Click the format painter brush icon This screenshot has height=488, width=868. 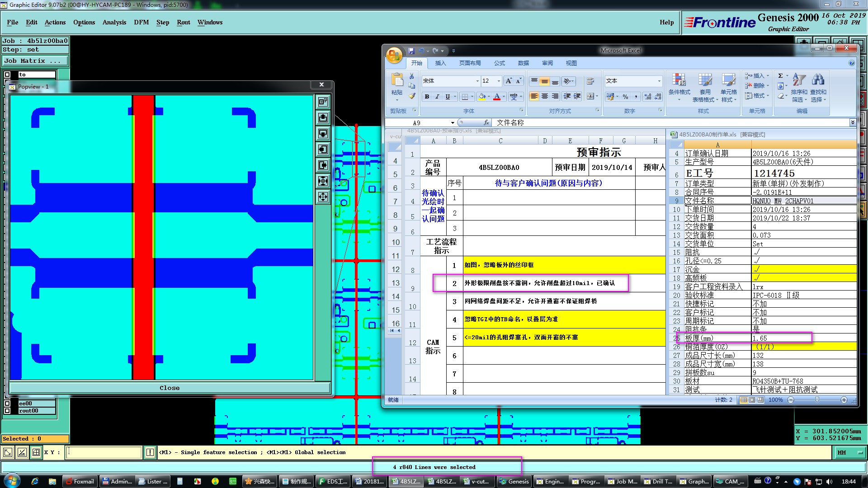[412, 96]
